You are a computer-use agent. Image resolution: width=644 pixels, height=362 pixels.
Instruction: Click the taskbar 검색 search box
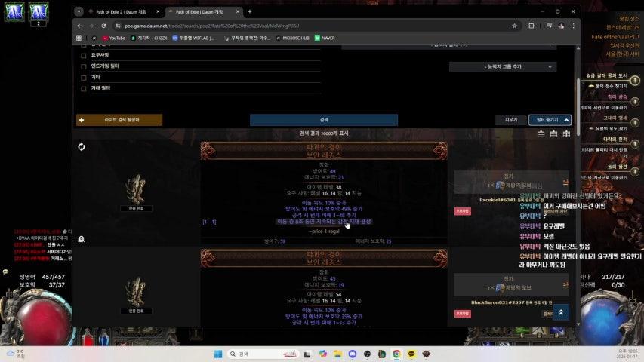263,354
